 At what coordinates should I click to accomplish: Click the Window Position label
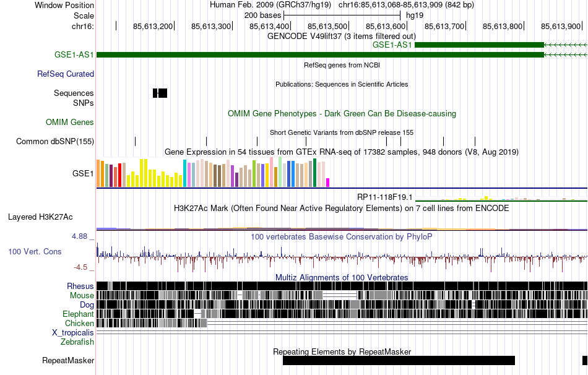pos(64,5)
